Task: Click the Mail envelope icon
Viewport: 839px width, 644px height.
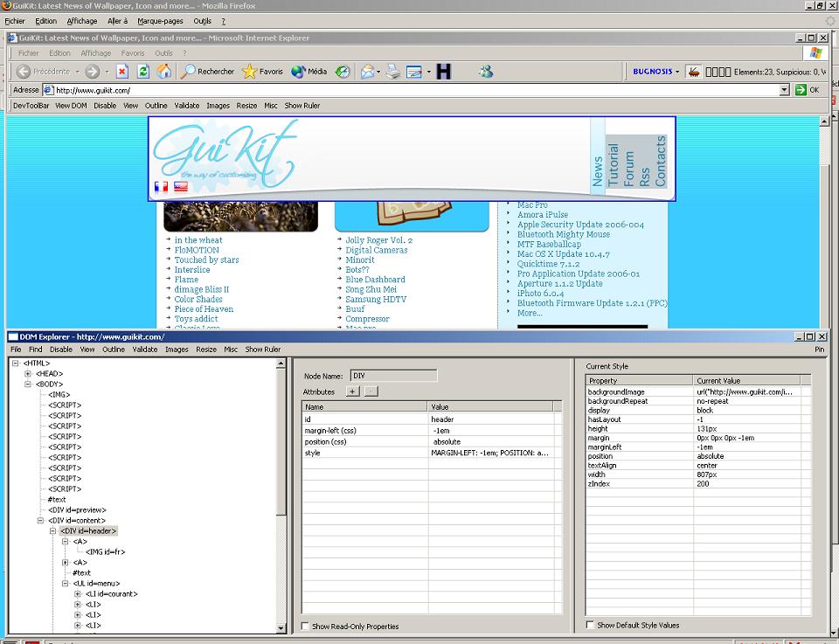Action: [367, 71]
